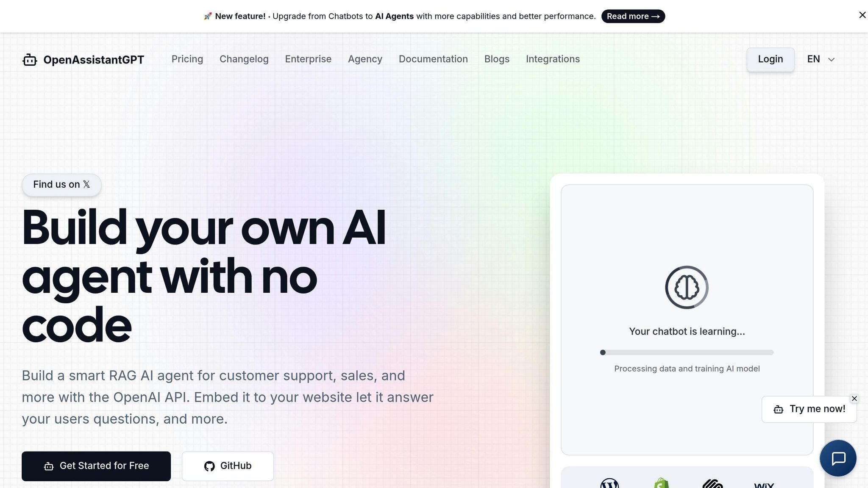Click Get Started for Free

pyautogui.click(x=96, y=466)
